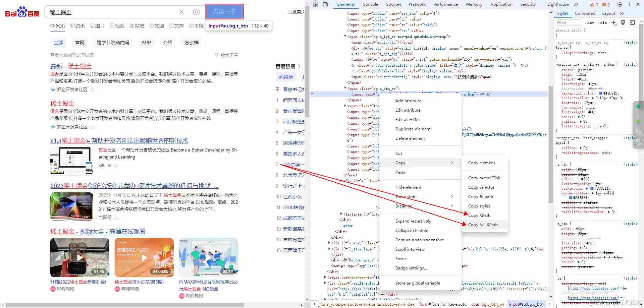The height and width of the screenshot is (308, 644).
Task: Choose Copy full XPath from the submenu
Action: point(485,225)
